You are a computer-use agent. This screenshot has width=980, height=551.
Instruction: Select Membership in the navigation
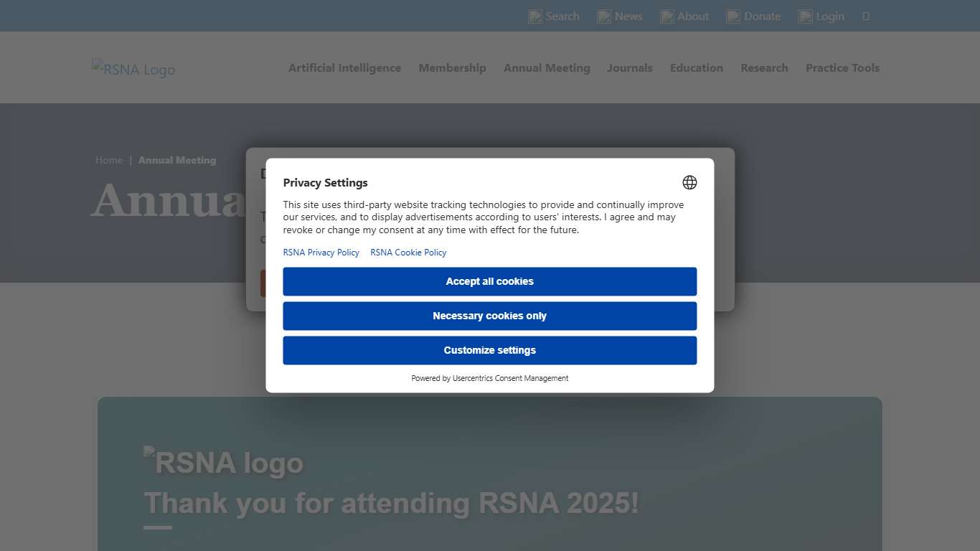click(x=452, y=67)
